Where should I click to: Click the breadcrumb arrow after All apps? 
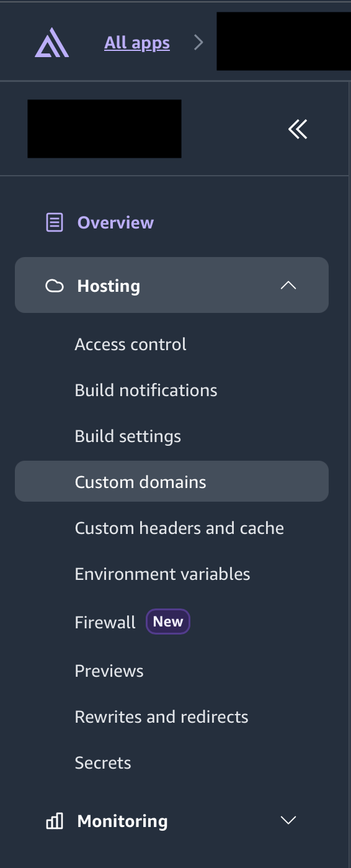[198, 43]
